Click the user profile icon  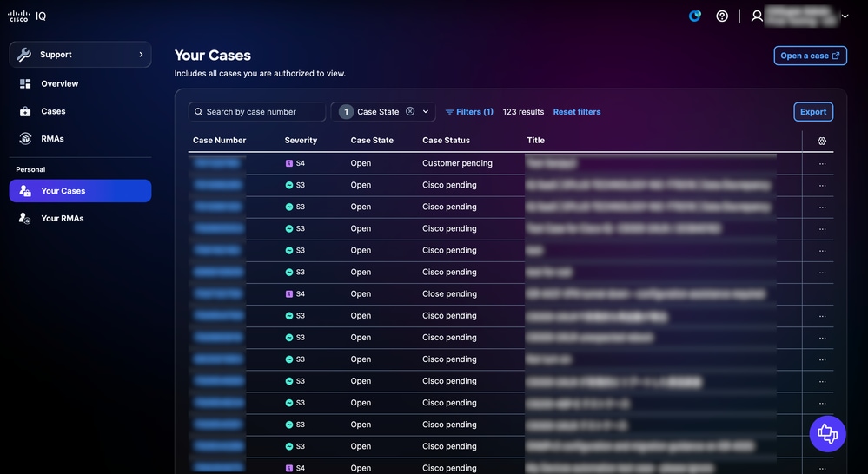point(757,16)
